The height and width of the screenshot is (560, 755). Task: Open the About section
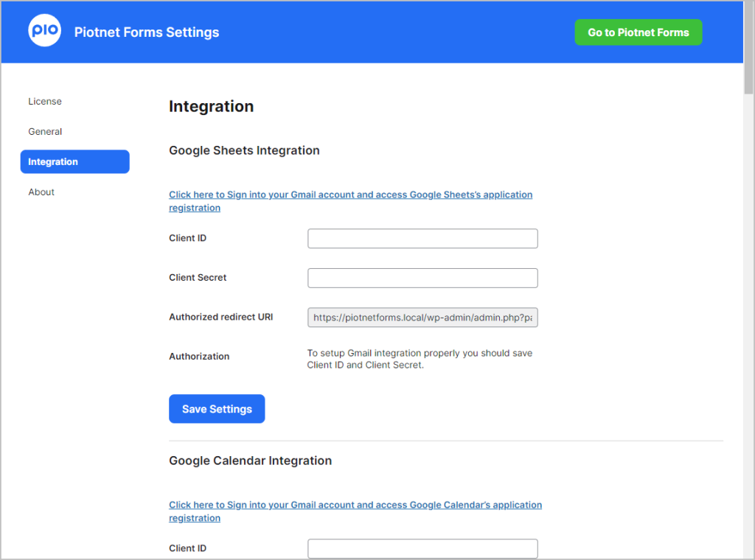pyautogui.click(x=41, y=192)
